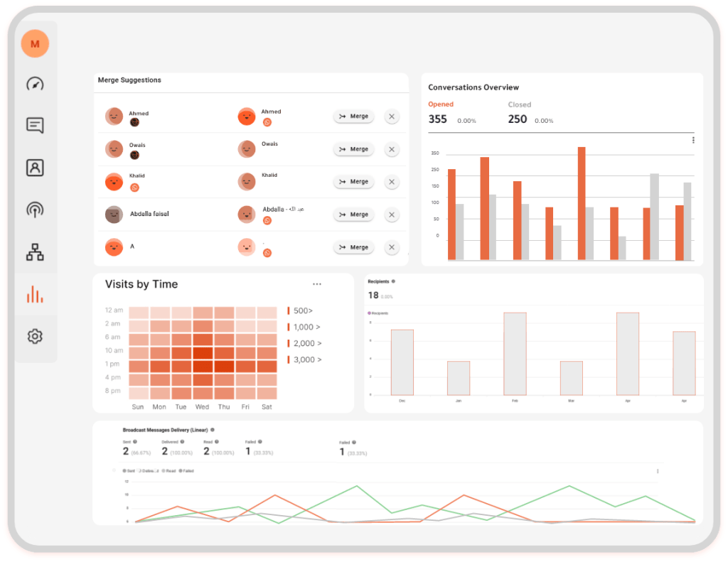Image resolution: width=728 pixels, height=562 pixels.
Task: Merge the two Ahmed contacts
Action: 353,117
